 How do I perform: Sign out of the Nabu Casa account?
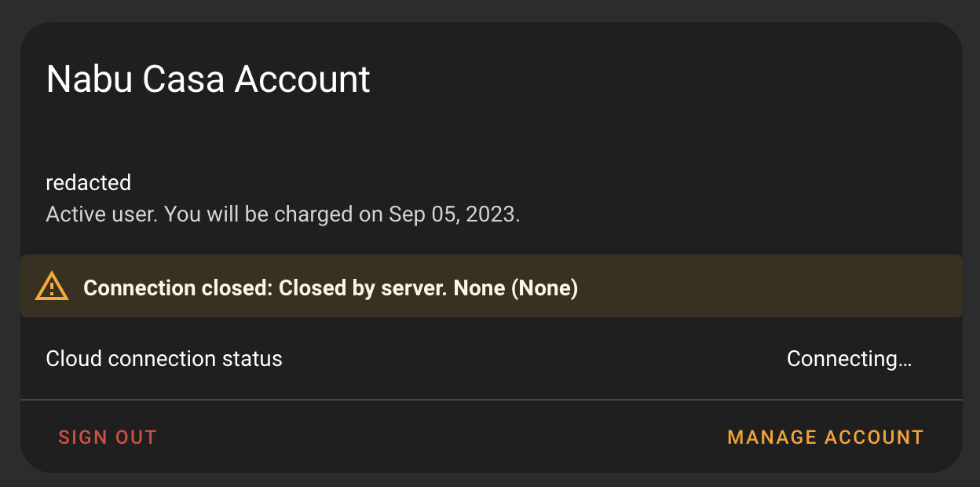(108, 437)
